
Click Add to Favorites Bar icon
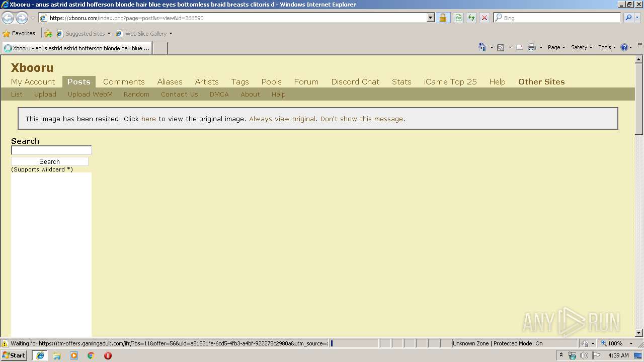coord(48,34)
